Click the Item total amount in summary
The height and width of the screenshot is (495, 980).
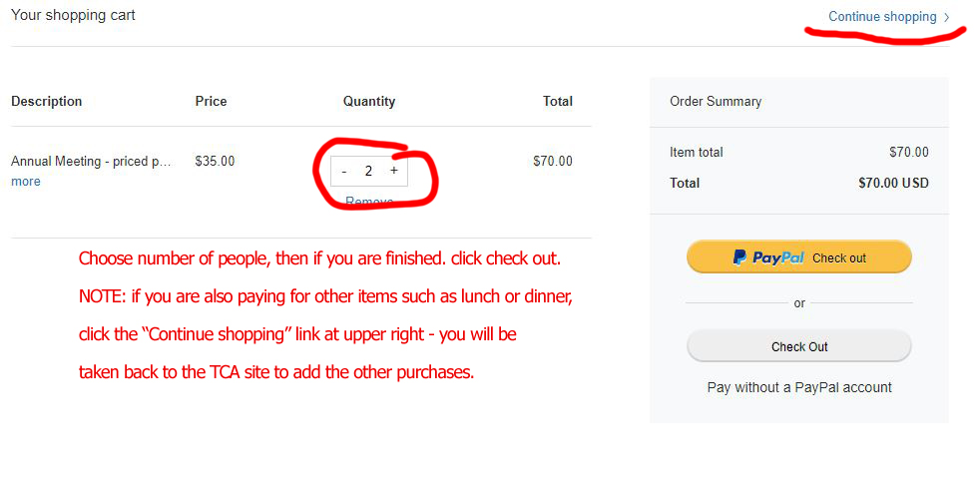tap(909, 152)
